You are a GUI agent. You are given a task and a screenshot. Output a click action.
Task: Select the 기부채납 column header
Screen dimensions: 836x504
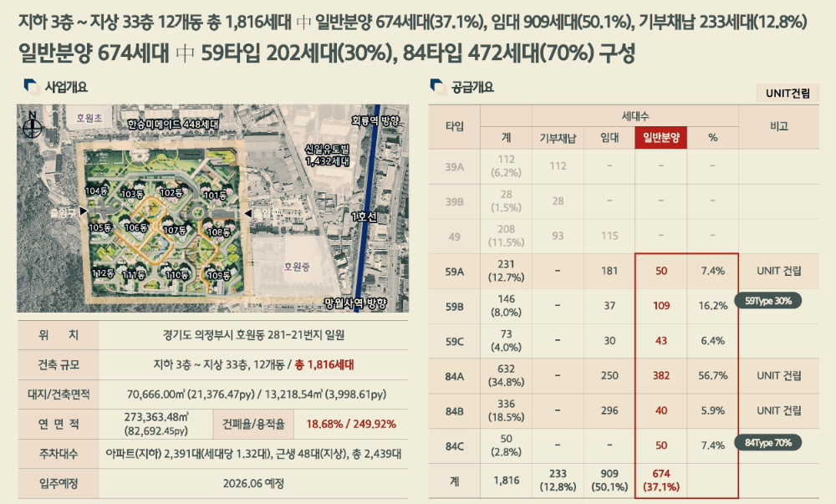pos(558,138)
